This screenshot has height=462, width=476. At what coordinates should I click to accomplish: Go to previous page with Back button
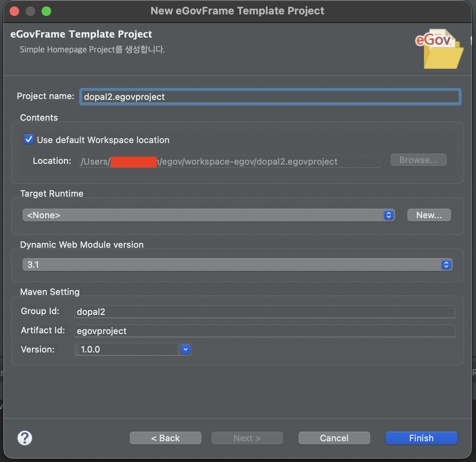pos(166,438)
